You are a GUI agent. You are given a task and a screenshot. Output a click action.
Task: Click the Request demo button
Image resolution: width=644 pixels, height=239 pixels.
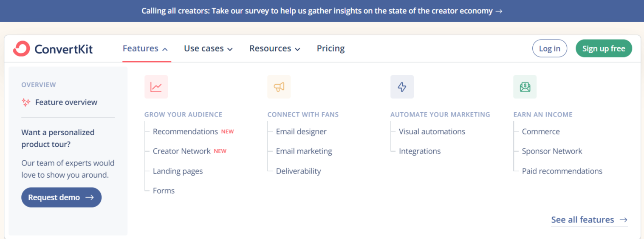click(x=62, y=197)
